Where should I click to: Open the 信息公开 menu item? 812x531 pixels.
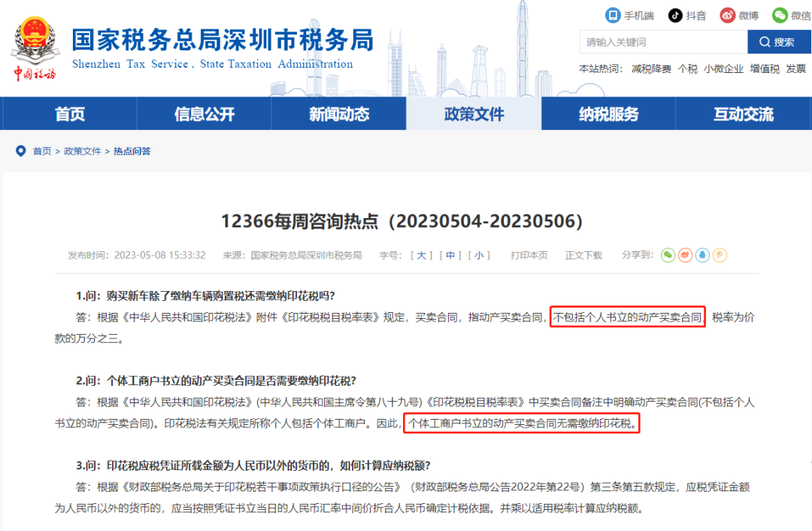point(203,114)
